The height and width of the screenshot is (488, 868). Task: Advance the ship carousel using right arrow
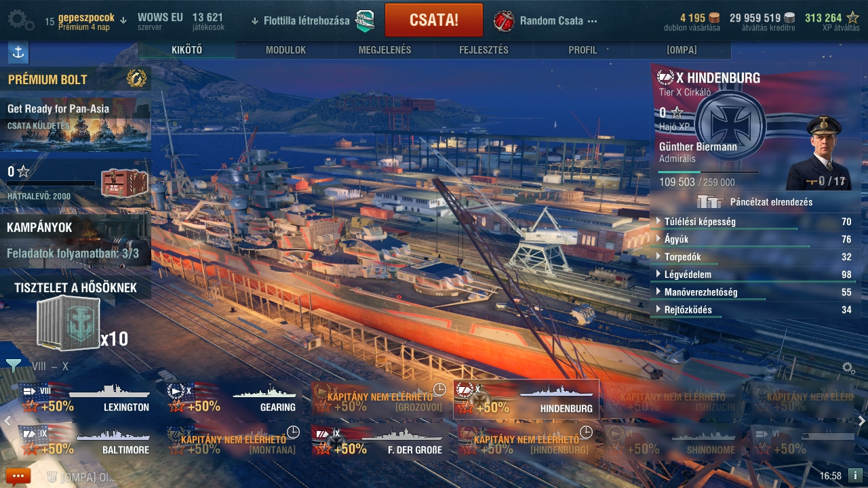click(862, 421)
